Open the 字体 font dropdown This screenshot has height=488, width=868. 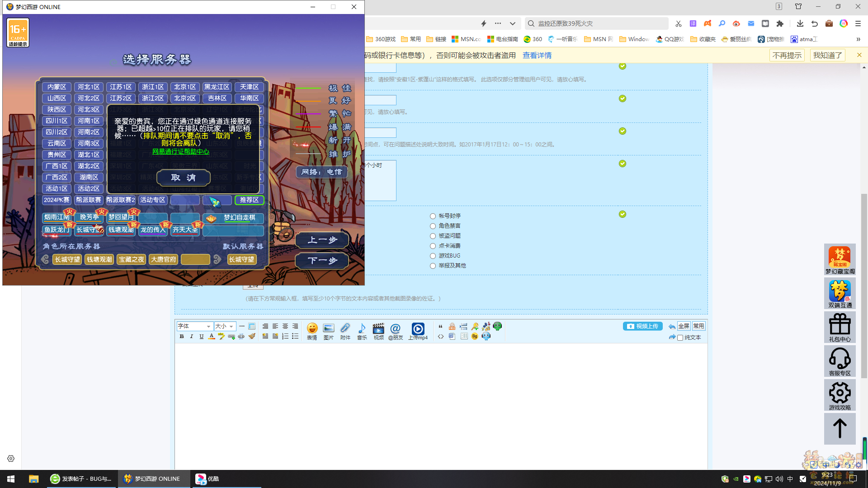[x=194, y=326]
